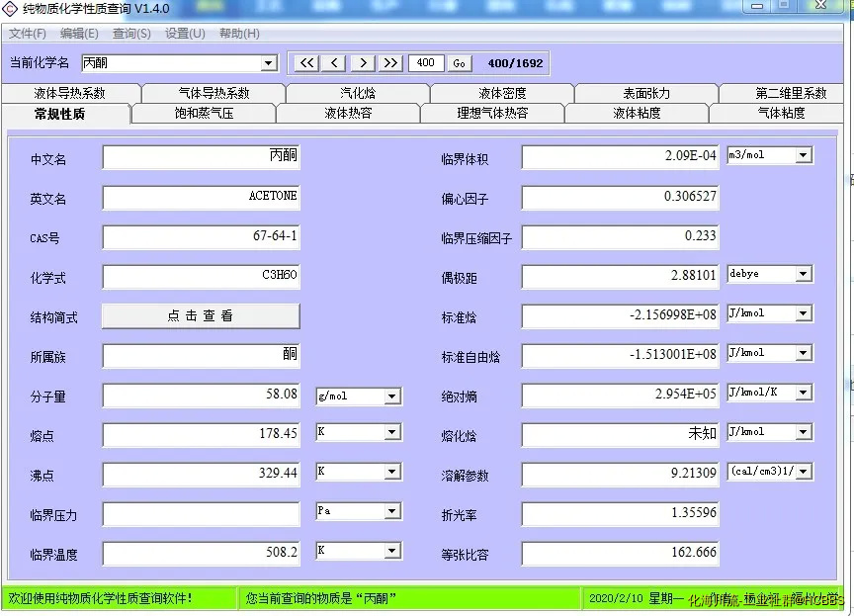This screenshot has height=616, width=854.
Task: Click the 中文名 field containing 丙酮
Action: [x=201, y=158]
